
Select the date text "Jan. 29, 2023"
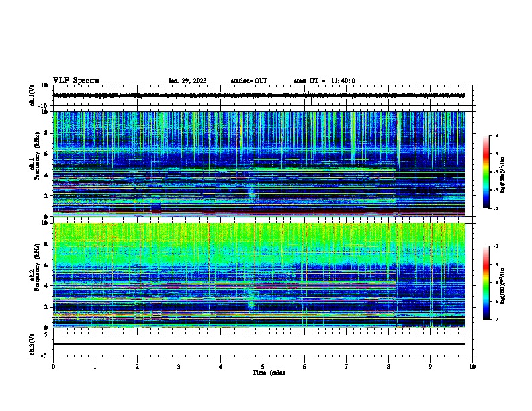(x=187, y=81)
